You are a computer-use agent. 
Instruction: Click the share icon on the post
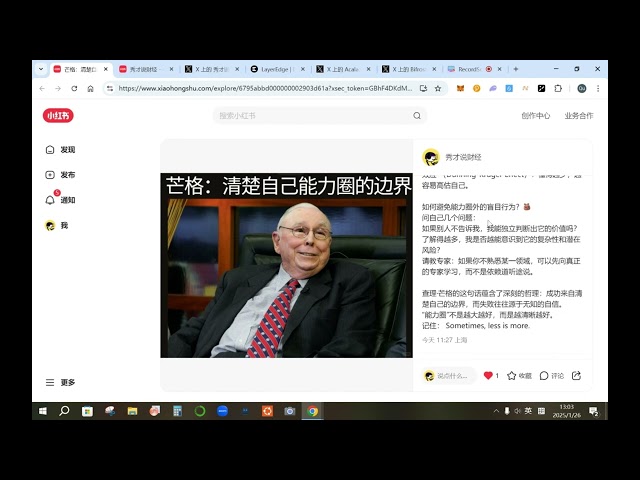[x=576, y=376]
